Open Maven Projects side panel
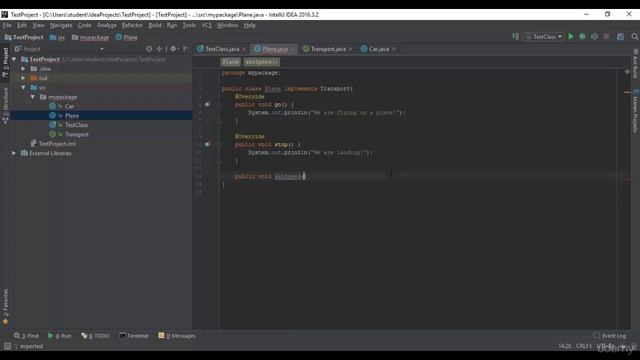The image size is (640, 360). (635, 111)
